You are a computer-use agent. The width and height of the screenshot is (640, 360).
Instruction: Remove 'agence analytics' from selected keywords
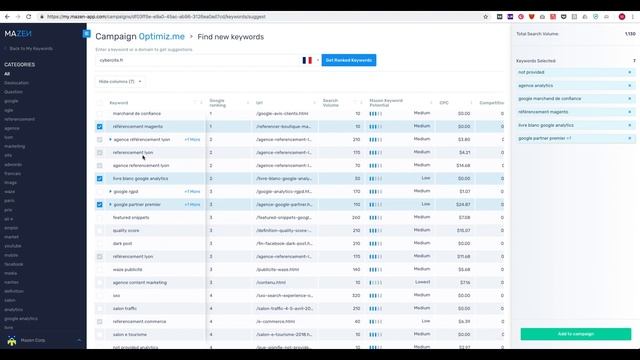tap(629, 86)
